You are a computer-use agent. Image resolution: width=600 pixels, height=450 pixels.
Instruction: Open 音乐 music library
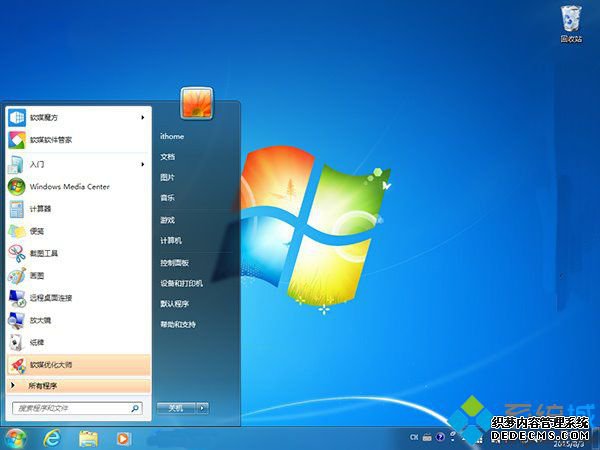point(168,198)
